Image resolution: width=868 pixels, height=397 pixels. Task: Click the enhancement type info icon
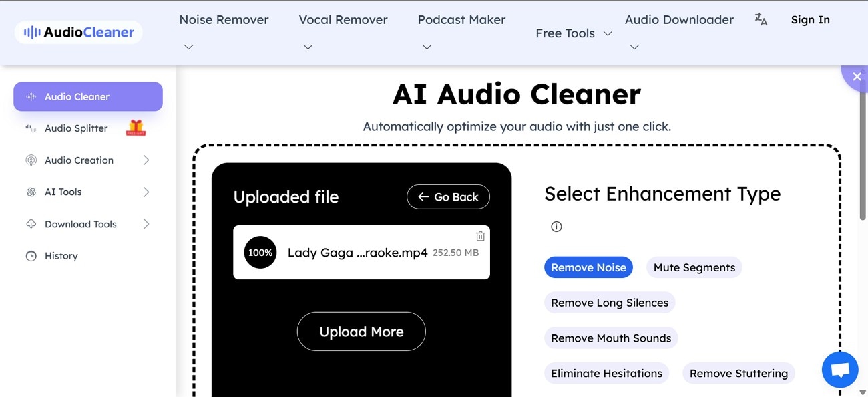click(556, 226)
